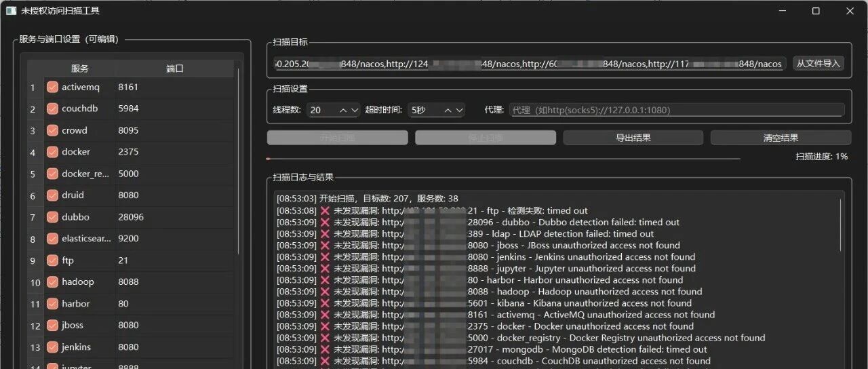This screenshot has height=369, width=868.
Task: Click the log line for ftp 检测失败
Action: (433, 210)
